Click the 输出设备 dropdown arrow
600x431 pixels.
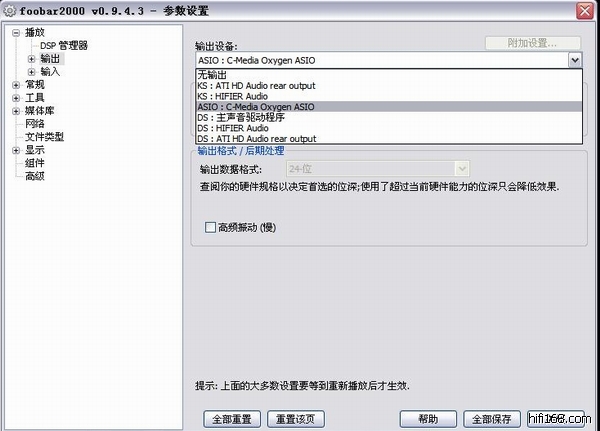tap(574, 60)
